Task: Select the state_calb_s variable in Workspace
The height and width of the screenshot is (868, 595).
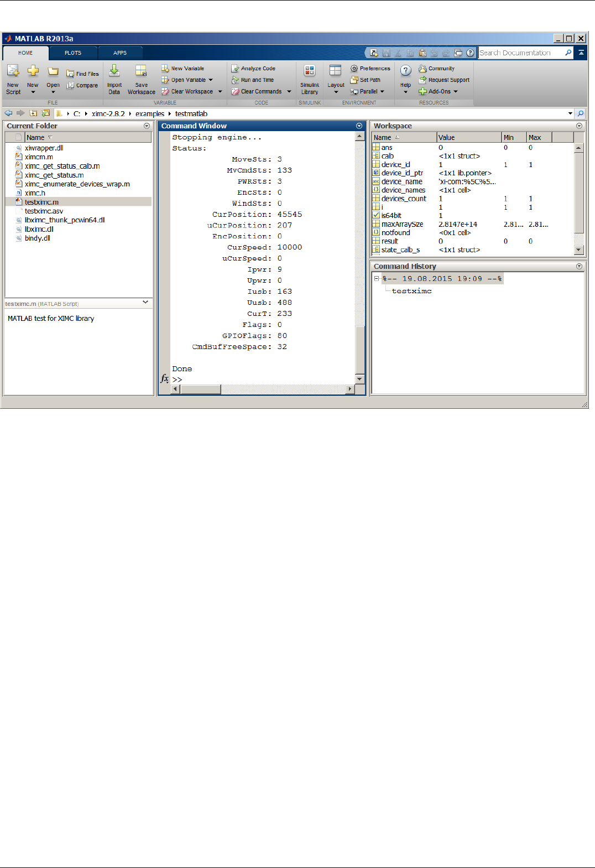Action: click(473, 250)
